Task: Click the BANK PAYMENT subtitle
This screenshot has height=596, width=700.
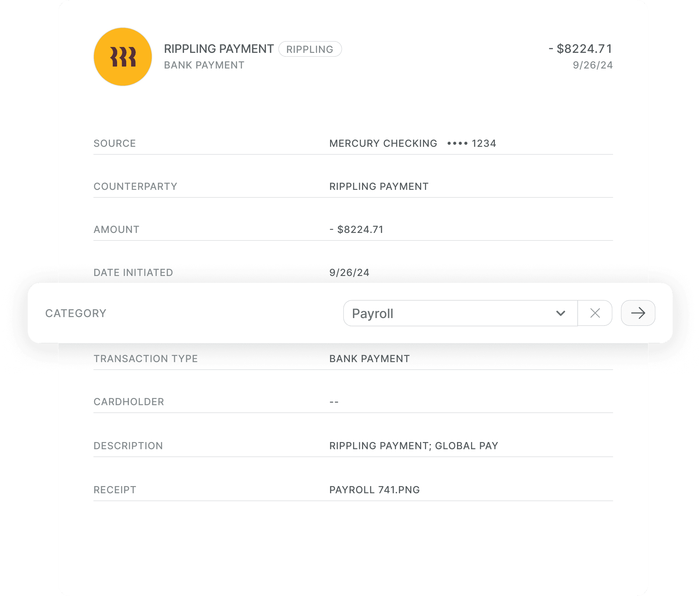Action: pos(204,65)
